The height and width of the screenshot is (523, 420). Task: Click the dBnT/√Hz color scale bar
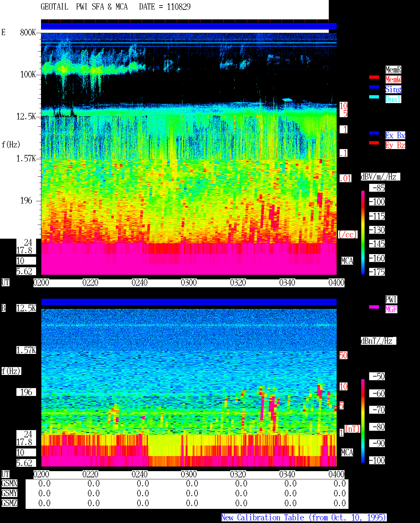[x=363, y=421]
